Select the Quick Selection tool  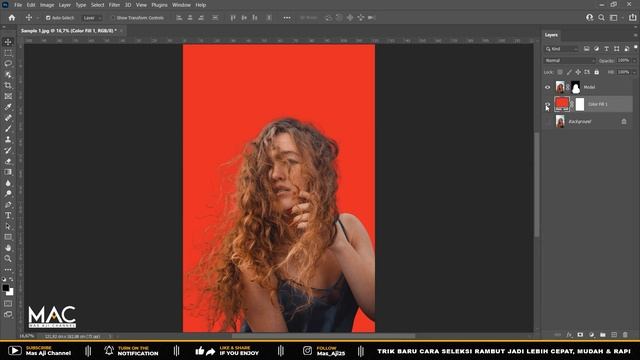(8, 75)
